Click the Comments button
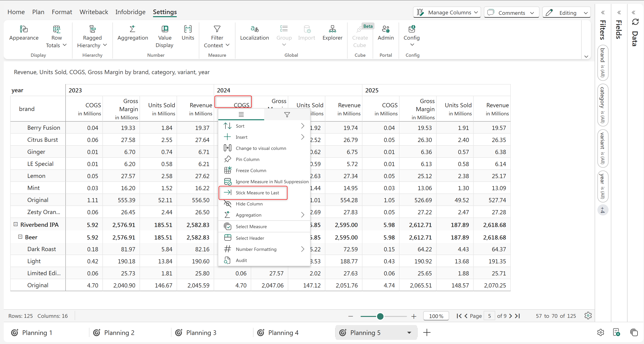Viewport: 644px width, 344px height. pyautogui.click(x=511, y=13)
